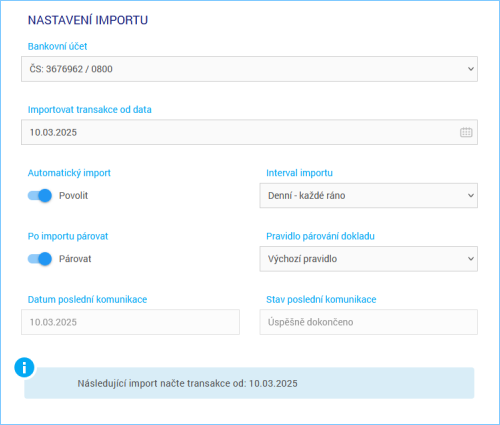Click the Interval importu label
500x425 pixels.
coord(299,173)
